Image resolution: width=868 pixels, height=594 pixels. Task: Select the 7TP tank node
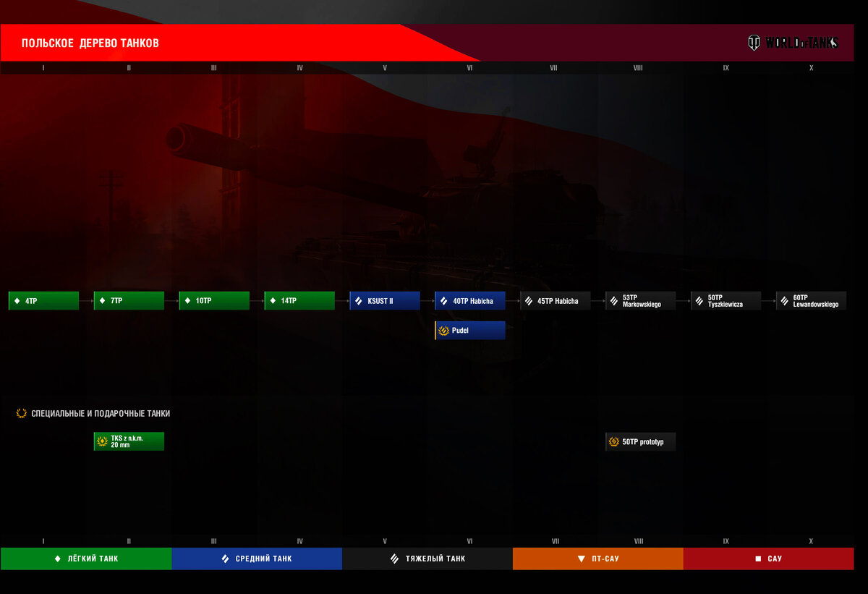pyautogui.click(x=129, y=301)
